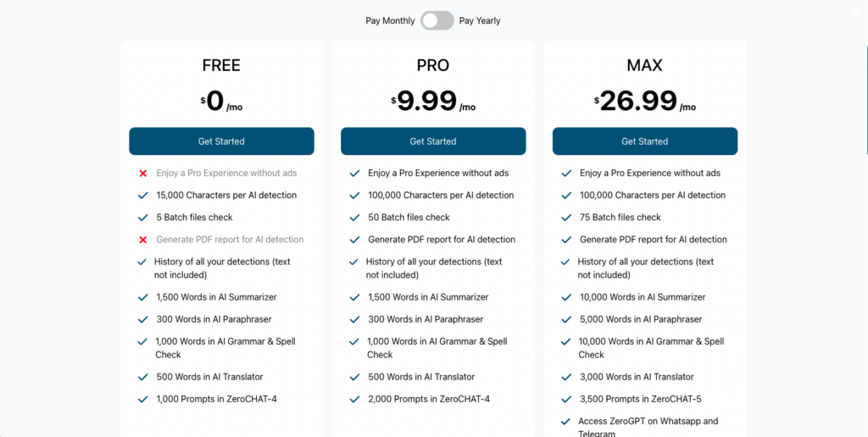Click the MAX Access ZeroGPT on Whatsapp text
868x437 pixels.
648,421
